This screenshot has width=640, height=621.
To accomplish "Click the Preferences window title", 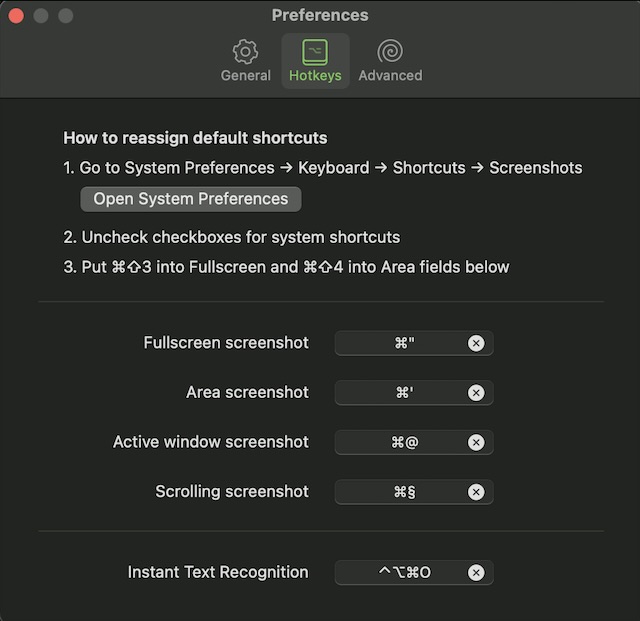I will 320,16.
